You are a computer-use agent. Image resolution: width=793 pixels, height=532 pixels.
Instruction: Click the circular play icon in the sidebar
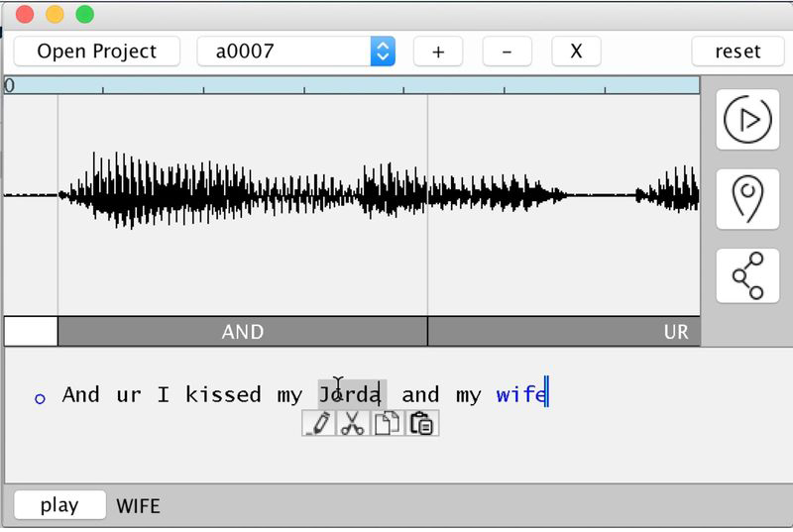point(747,119)
